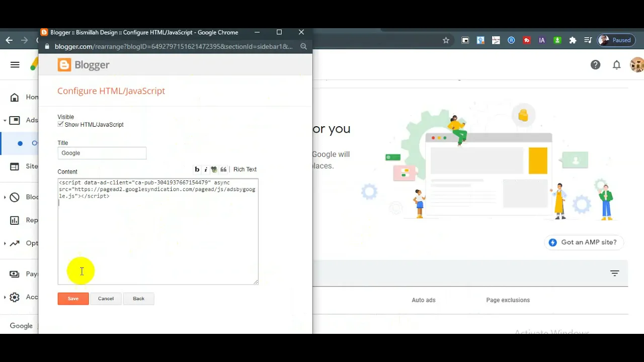The image size is (644, 362).
Task: Expand the Account settings sidebar arrow
Action: tap(5, 297)
